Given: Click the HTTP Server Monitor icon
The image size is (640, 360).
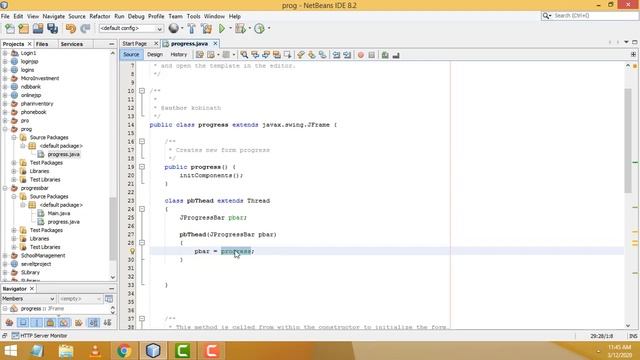Looking at the screenshot, I should (x=16, y=336).
